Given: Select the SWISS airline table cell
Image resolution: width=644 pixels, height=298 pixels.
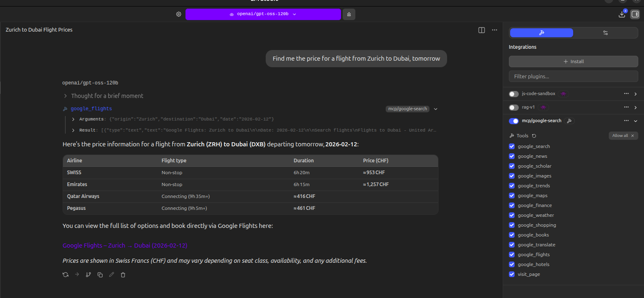Looking at the screenshot, I should coord(74,173).
